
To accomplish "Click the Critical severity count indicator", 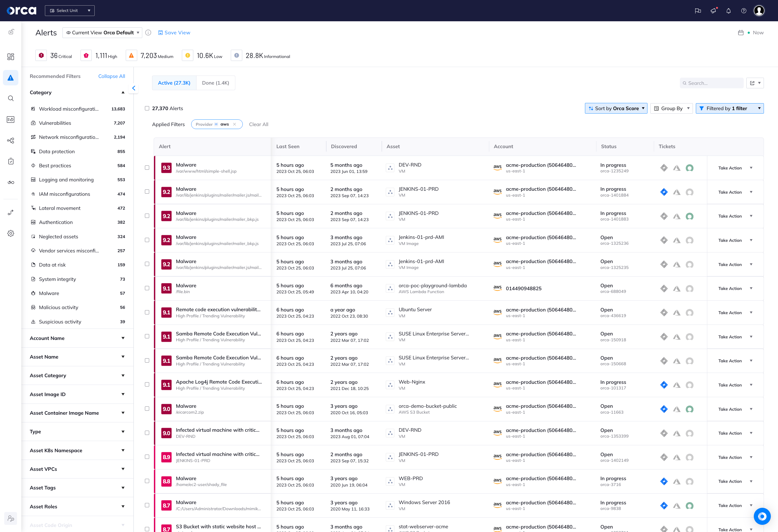I will [54, 56].
